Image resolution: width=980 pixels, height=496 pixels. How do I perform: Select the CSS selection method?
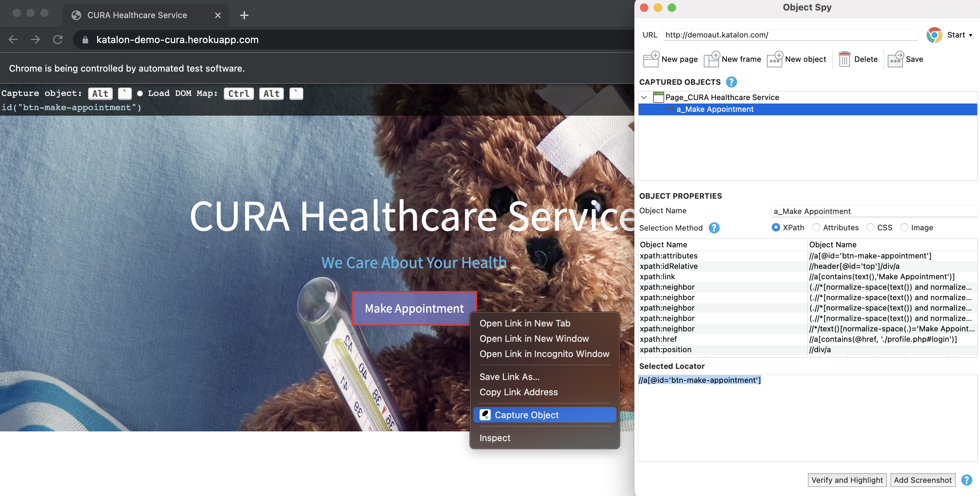click(870, 227)
